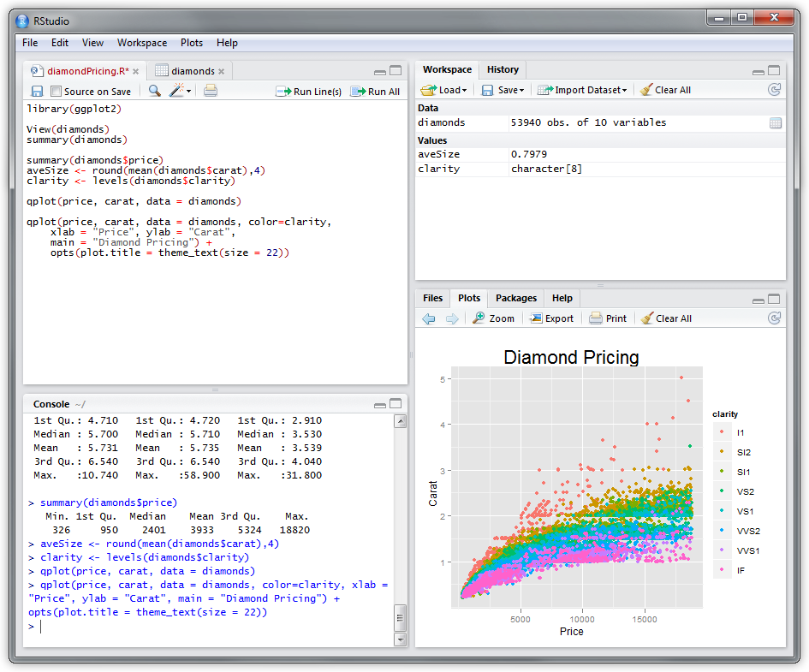Open Find and Replace with the magnifying glass

[x=154, y=91]
